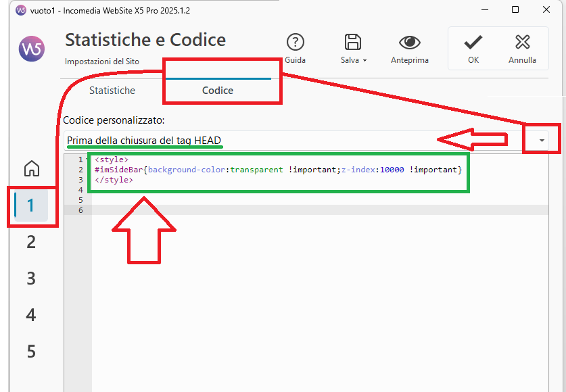Viewport: 566px width, 392px height.
Task: Open Anteprima preview with eye icon
Action: click(x=409, y=43)
